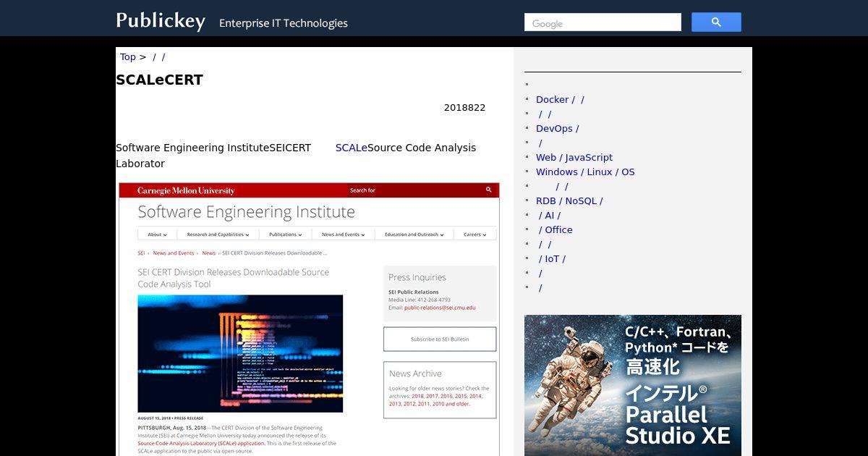Click search magnifier in Carnegie Mellon screenshot
Screen dimensions: 868x456
488,190
